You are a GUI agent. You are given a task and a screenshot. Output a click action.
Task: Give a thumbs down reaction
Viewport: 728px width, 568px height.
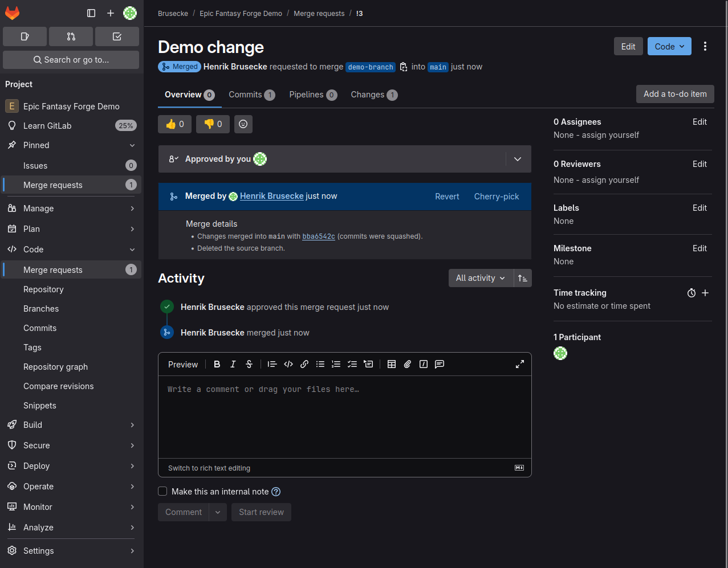(x=213, y=124)
